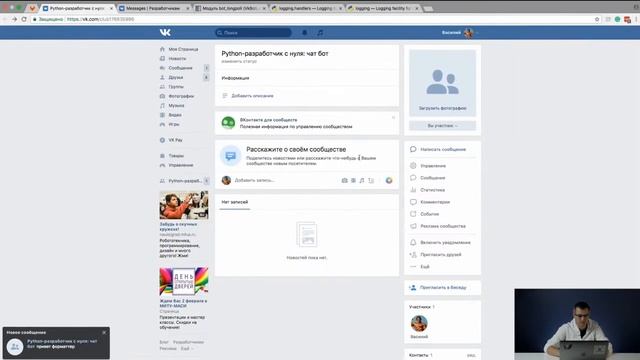Screen dimensions: 640x360
Task: Click the colorful poster circle icon in post box
Action: 389,180
